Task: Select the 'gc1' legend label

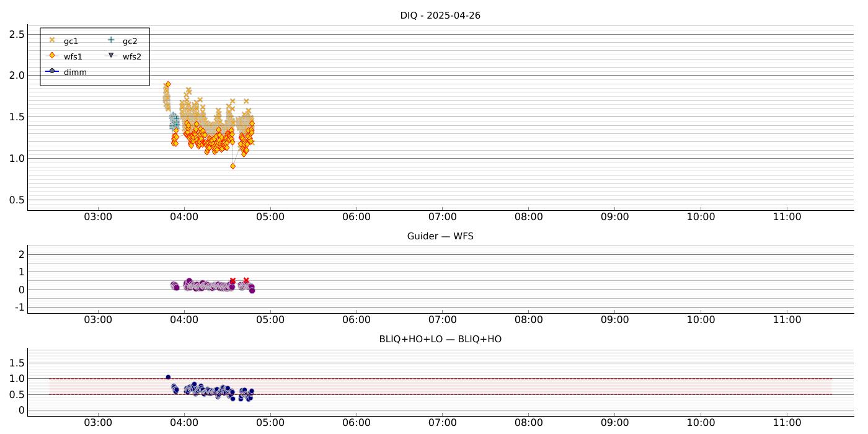Action: (71, 42)
